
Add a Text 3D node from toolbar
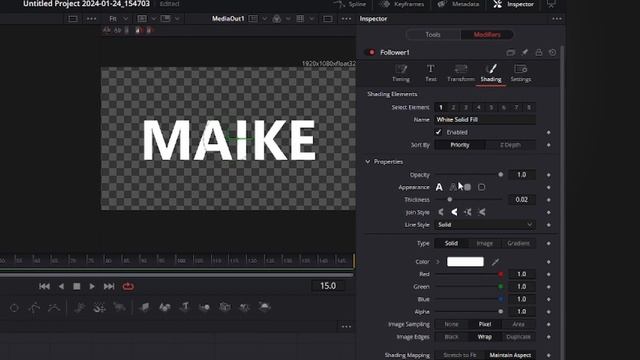(x=184, y=307)
